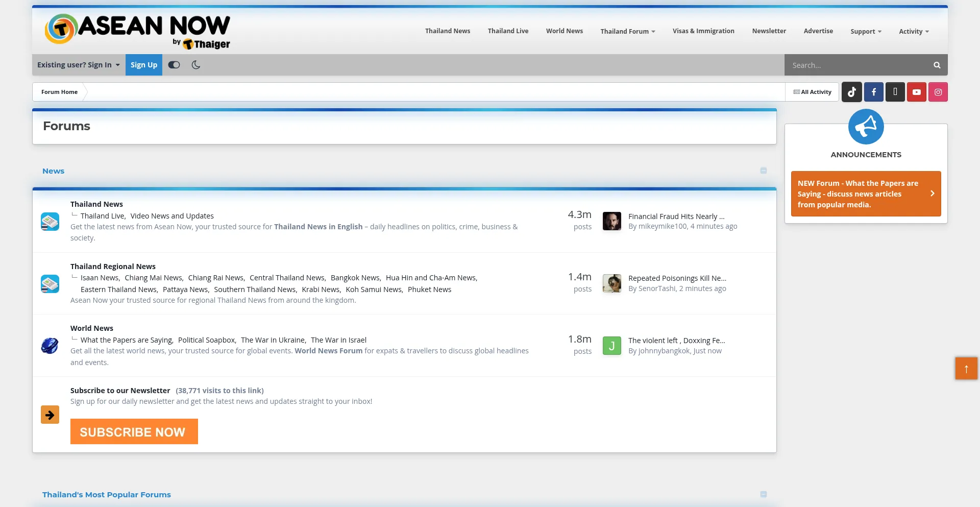Click the All Activity button
980x507 pixels.
[x=812, y=92]
